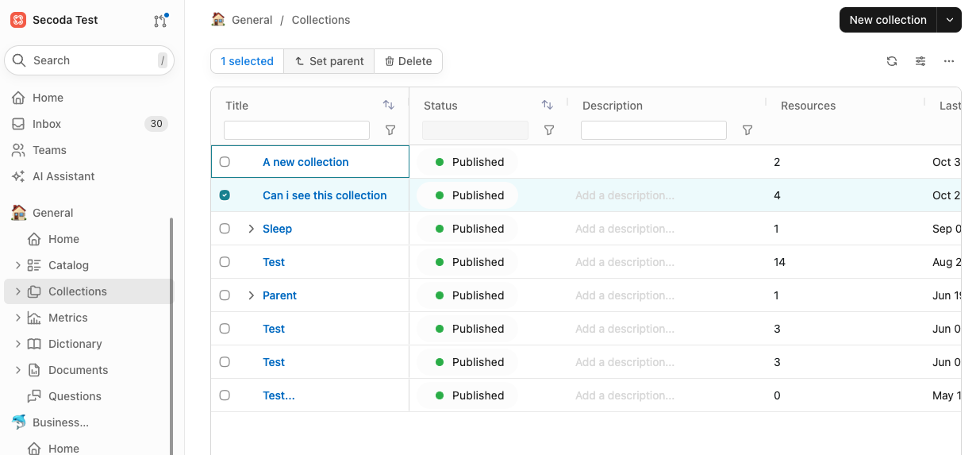This screenshot has width=980, height=455.
Task: Sort by the Status column arrows icon
Action: coord(547,105)
